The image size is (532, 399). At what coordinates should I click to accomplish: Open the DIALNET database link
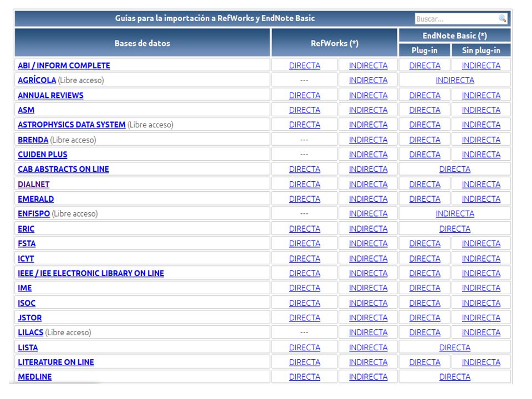pyautogui.click(x=34, y=184)
